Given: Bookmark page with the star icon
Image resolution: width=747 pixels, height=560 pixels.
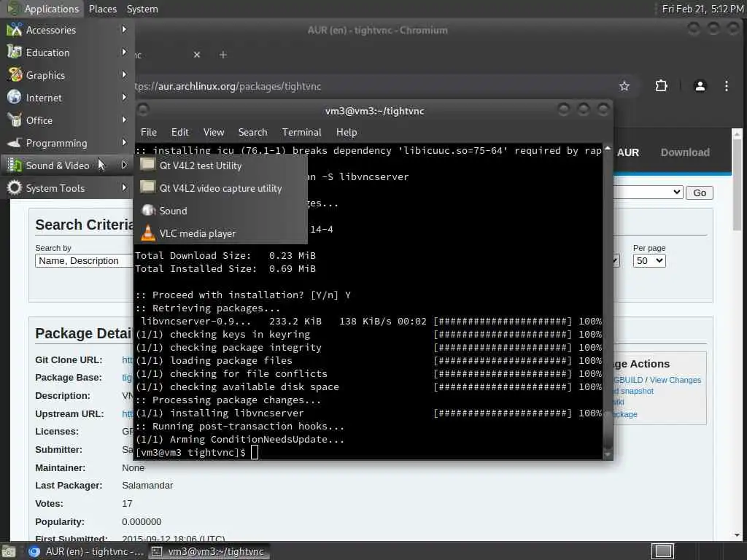Looking at the screenshot, I should (624, 86).
